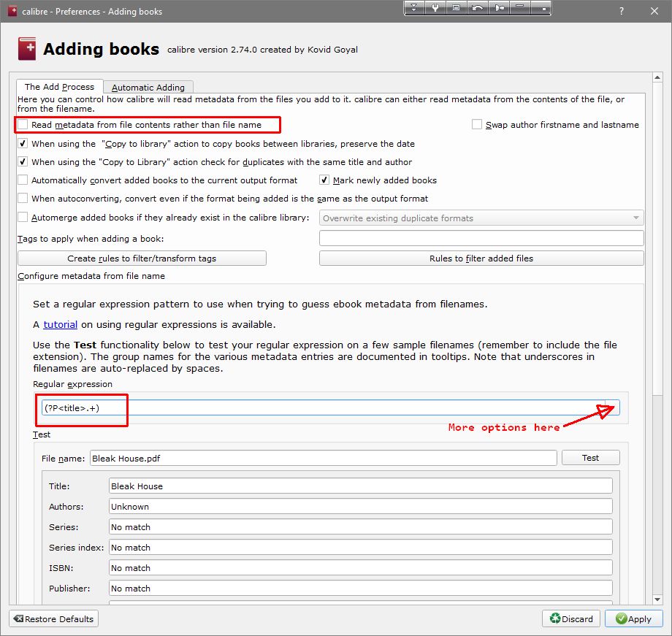Click the Publisher result field

point(360,589)
